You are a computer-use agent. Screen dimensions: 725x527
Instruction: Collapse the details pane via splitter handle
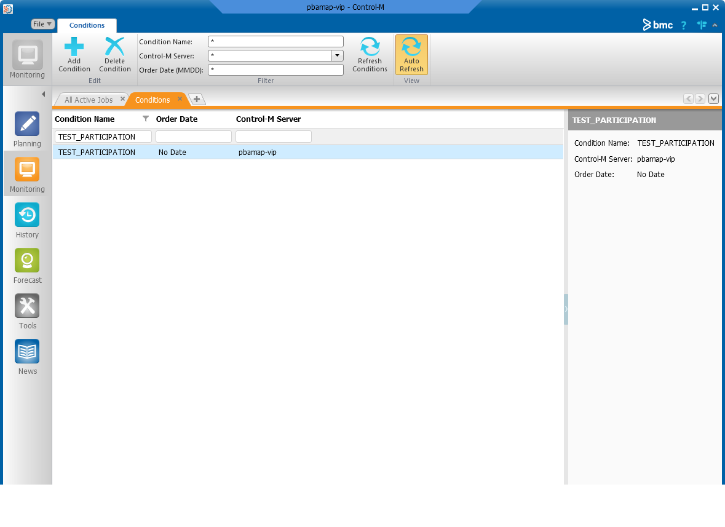click(x=566, y=309)
